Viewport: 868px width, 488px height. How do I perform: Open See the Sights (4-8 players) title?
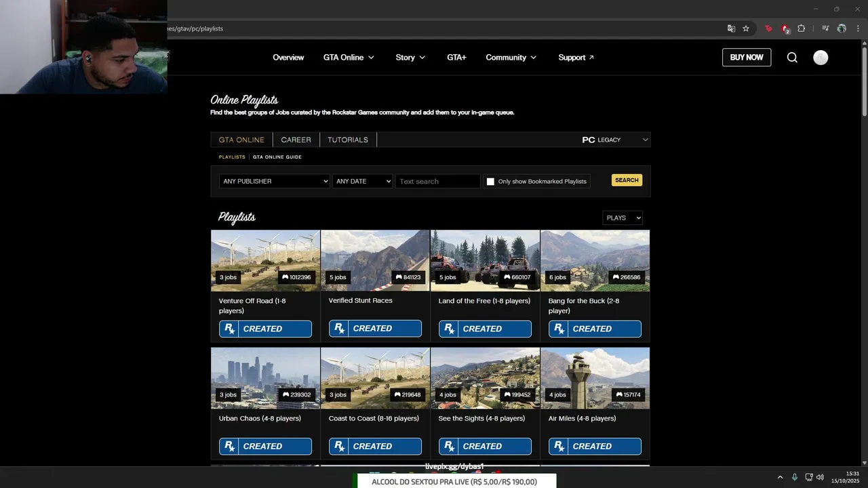481,418
